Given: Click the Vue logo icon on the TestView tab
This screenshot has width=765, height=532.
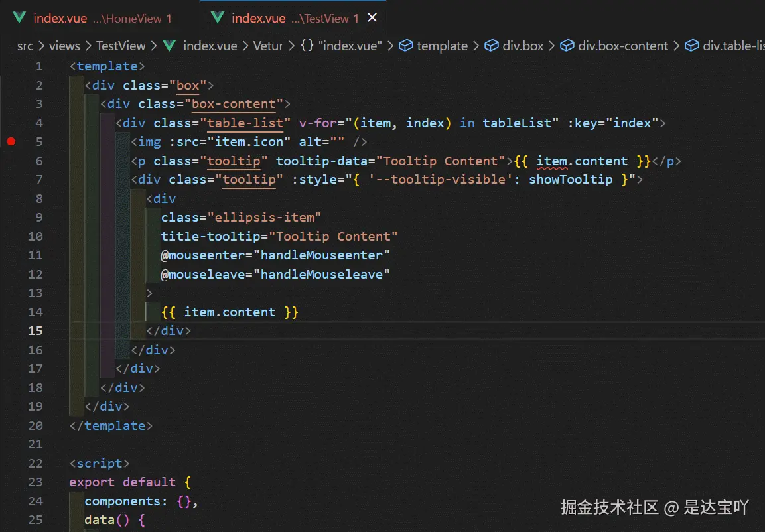Looking at the screenshot, I should (218, 18).
